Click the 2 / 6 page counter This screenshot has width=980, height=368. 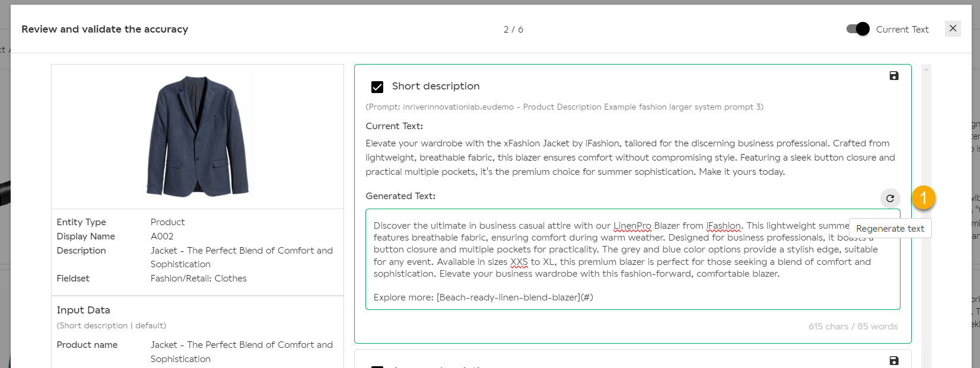pos(513,30)
